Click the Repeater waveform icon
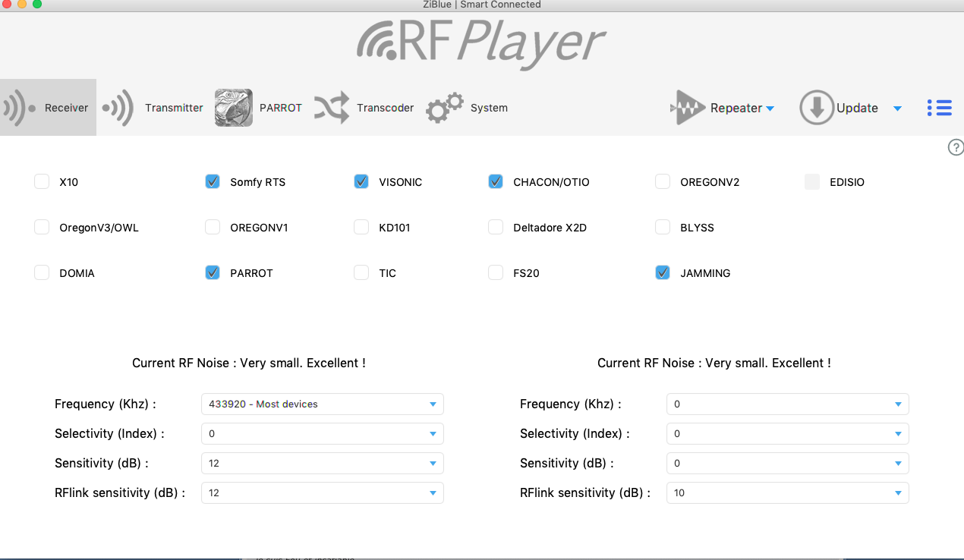Screen dimensions: 964x560 tap(688, 108)
